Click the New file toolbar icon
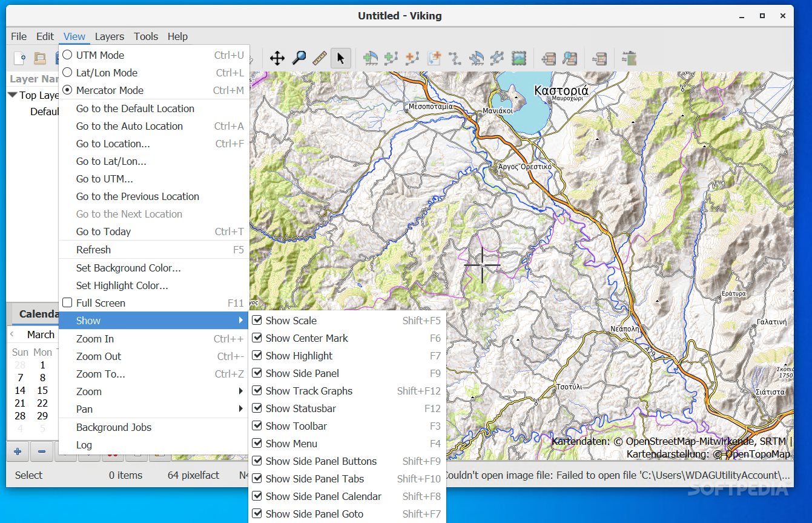Image resolution: width=812 pixels, height=523 pixels. [x=19, y=58]
